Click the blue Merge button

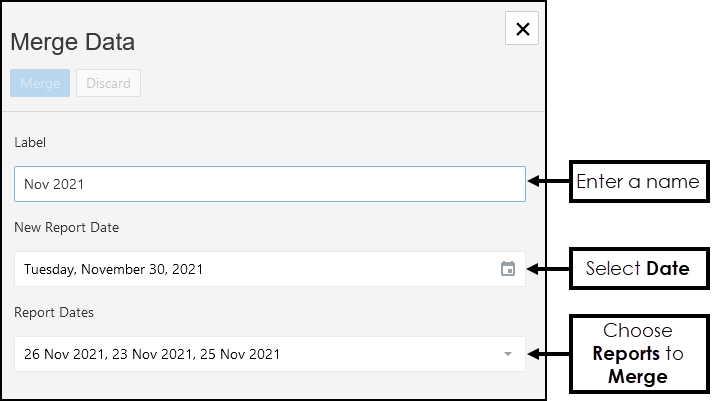point(40,83)
